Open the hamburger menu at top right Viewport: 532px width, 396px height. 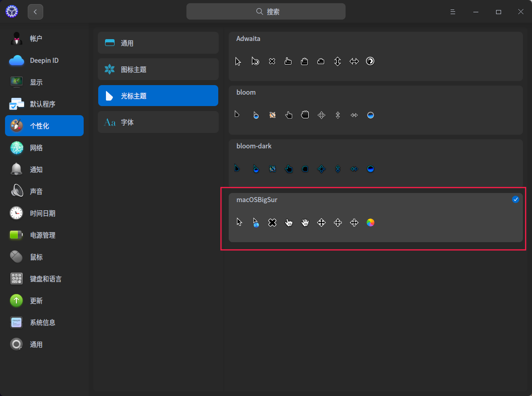(452, 11)
